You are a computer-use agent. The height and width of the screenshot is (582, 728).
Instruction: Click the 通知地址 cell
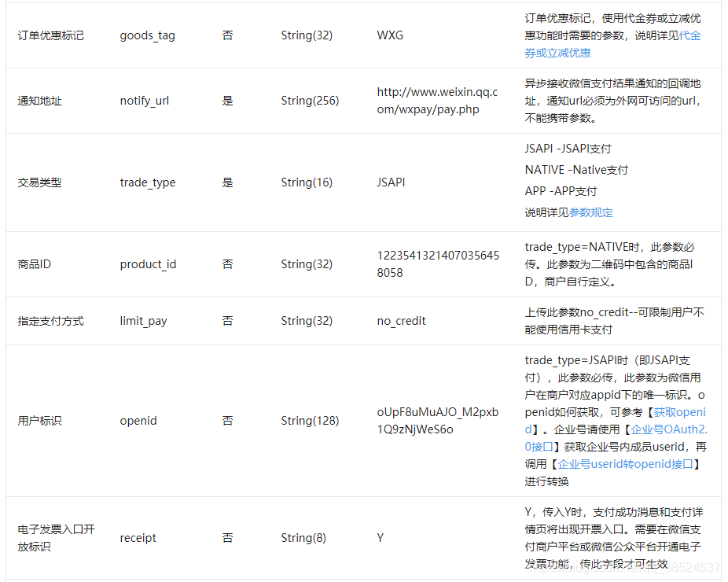click(39, 101)
